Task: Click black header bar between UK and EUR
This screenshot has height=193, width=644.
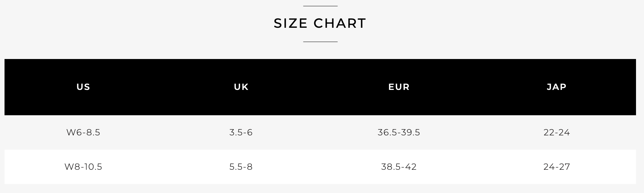Action: point(318,87)
